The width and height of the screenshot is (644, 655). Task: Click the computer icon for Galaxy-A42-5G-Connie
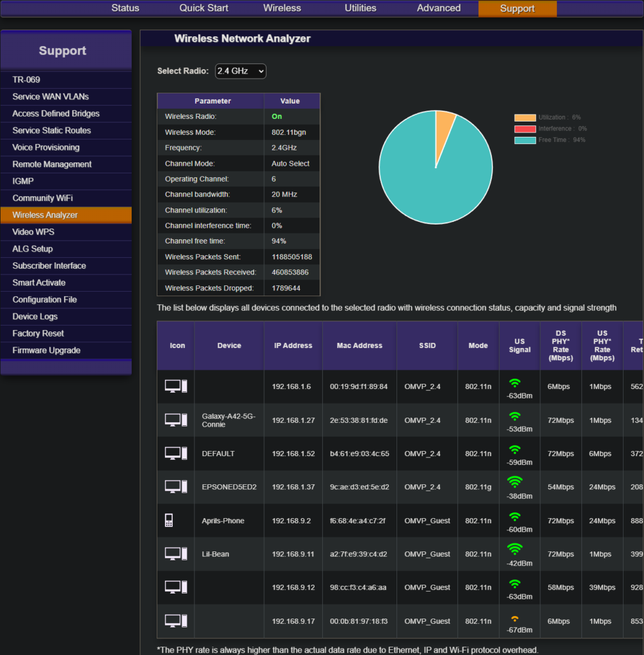[x=175, y=420]
